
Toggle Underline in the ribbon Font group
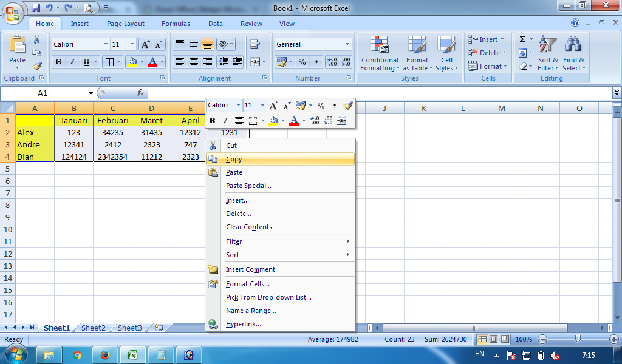pos(86,62)
